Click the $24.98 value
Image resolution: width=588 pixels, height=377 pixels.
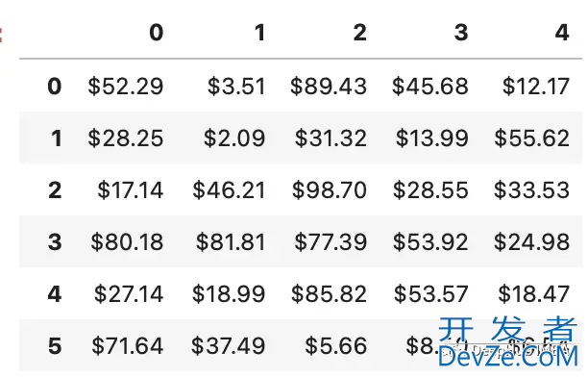(x=531, y=241)
